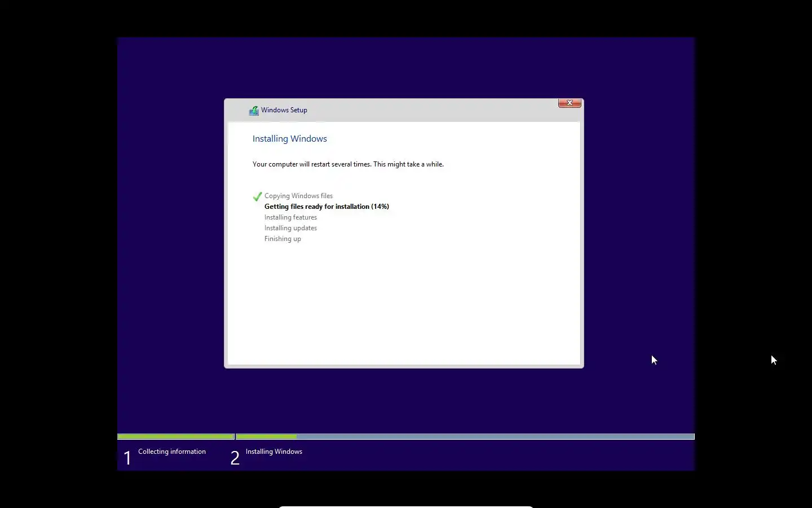Click green checkmark beside Copying Windows files

tap(257, 196)
